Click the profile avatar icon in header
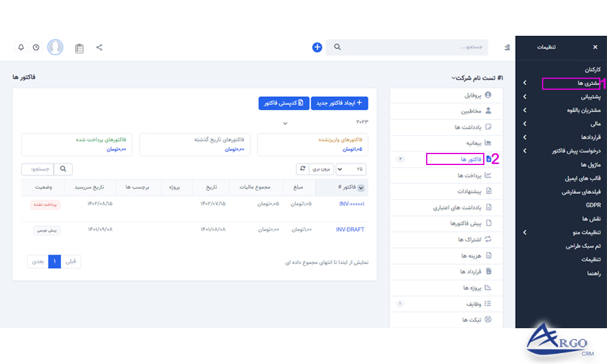The image size is (607, 364). 55,47
